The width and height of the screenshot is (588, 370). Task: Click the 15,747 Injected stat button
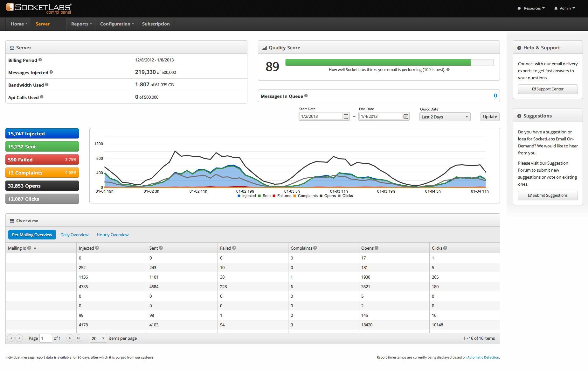(x=42, y=133)
